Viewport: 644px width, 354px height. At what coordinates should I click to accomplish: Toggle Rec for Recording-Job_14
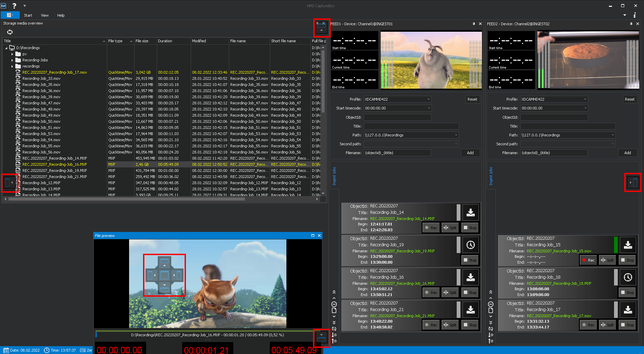pyautogui.click(x=431, y=228)
